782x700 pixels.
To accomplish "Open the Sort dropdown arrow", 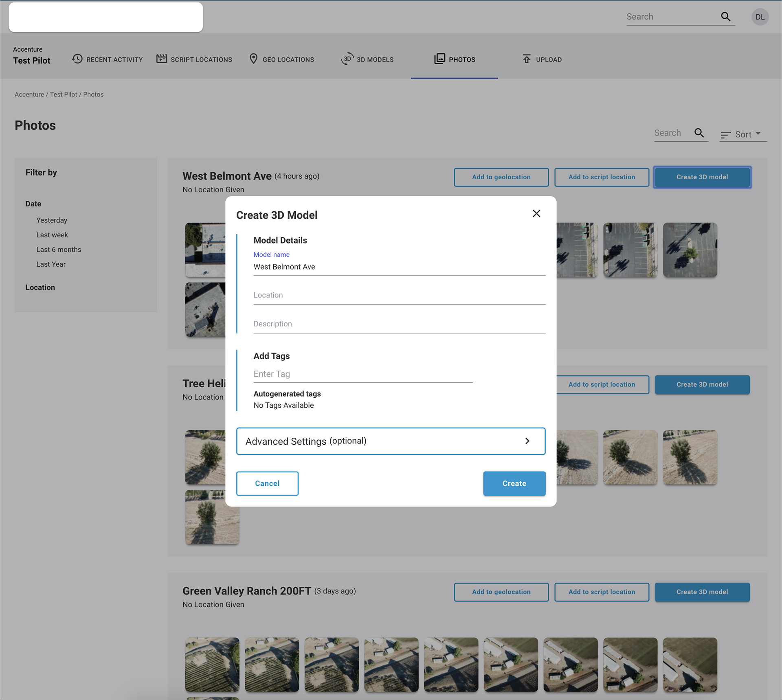I will click(758, 134).
